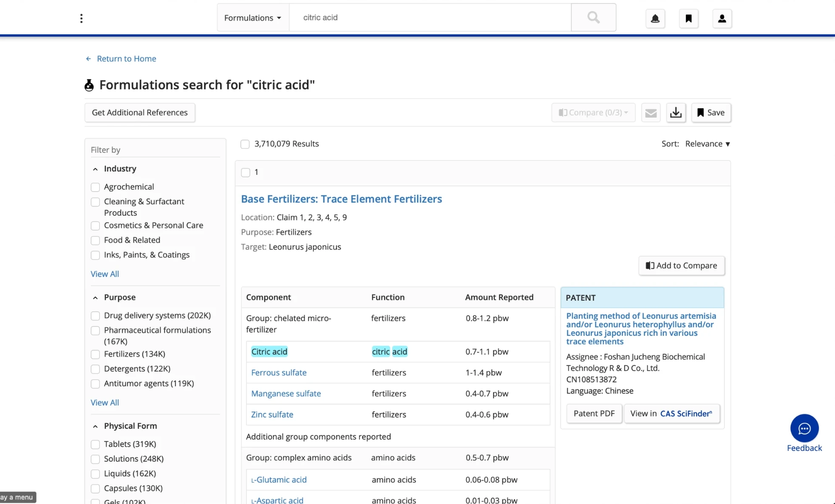835x504 pixels.
Task: Open the Ferrous sulfate component link
Action: [278, 372]
